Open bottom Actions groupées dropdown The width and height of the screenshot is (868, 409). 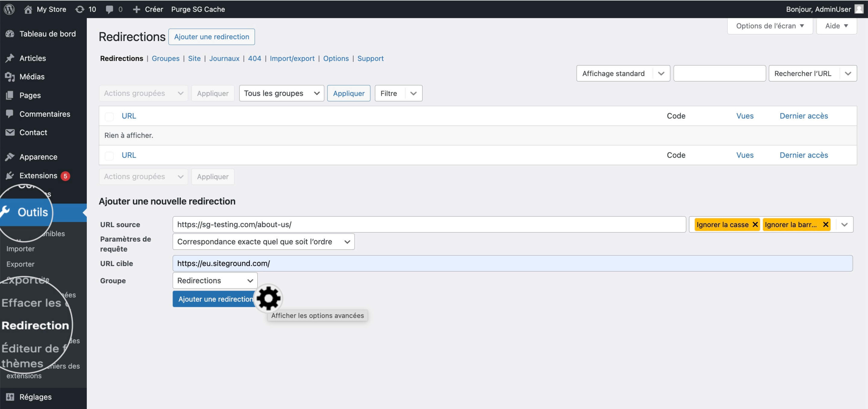pos(143,176)
